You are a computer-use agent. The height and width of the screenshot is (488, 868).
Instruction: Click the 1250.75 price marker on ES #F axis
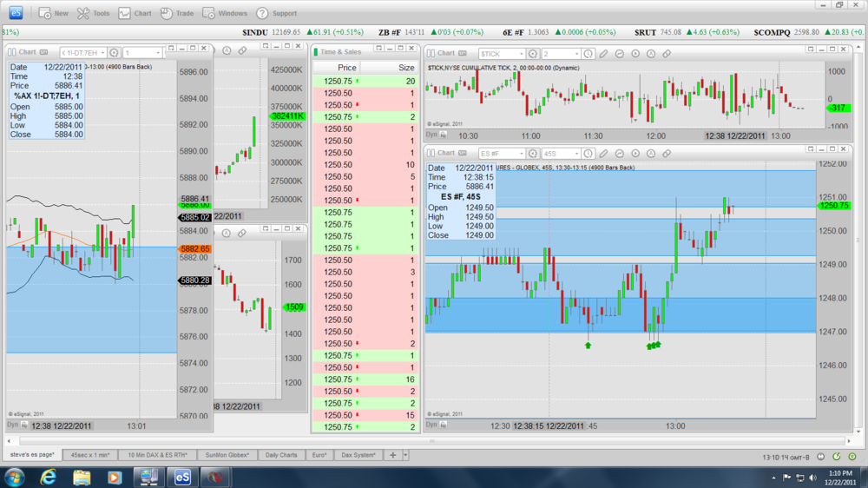point(834,206)
